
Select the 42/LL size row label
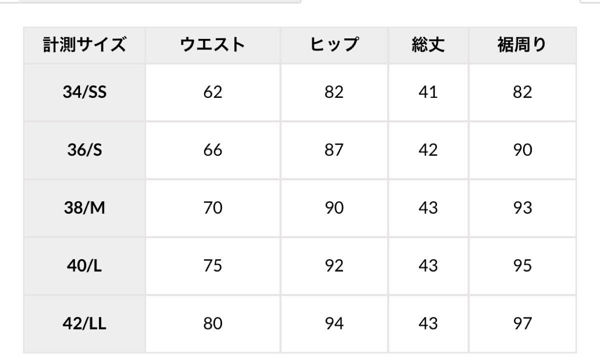pyautogui.click(x=84, y=324)
